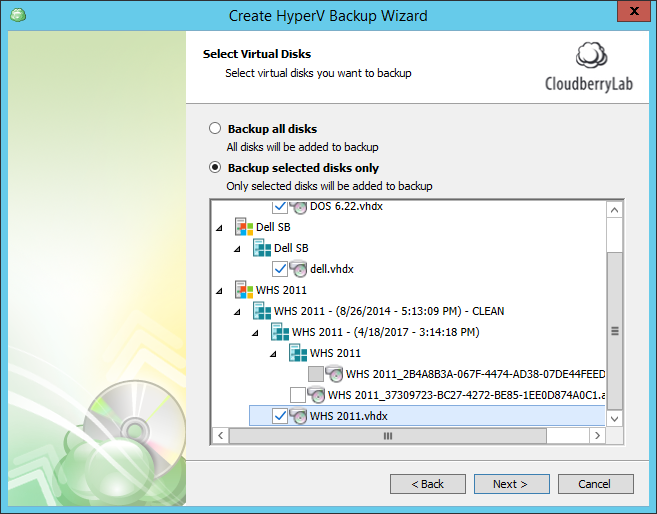Image resolution: width=657 pixels, height=514 pixels.
Task: Click the CloudBerry app icon in title bar
Action: 18,15
